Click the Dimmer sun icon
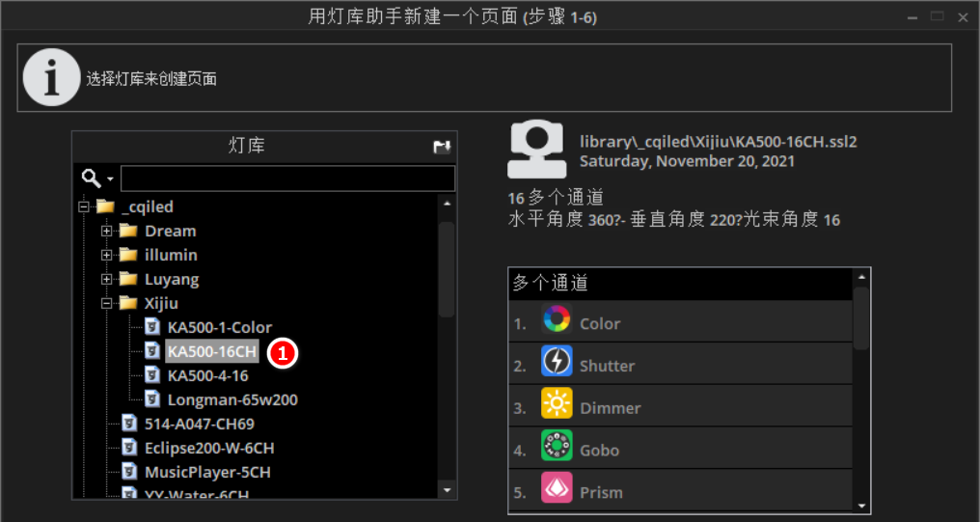 pyautogui.click(x=557, y=404)
